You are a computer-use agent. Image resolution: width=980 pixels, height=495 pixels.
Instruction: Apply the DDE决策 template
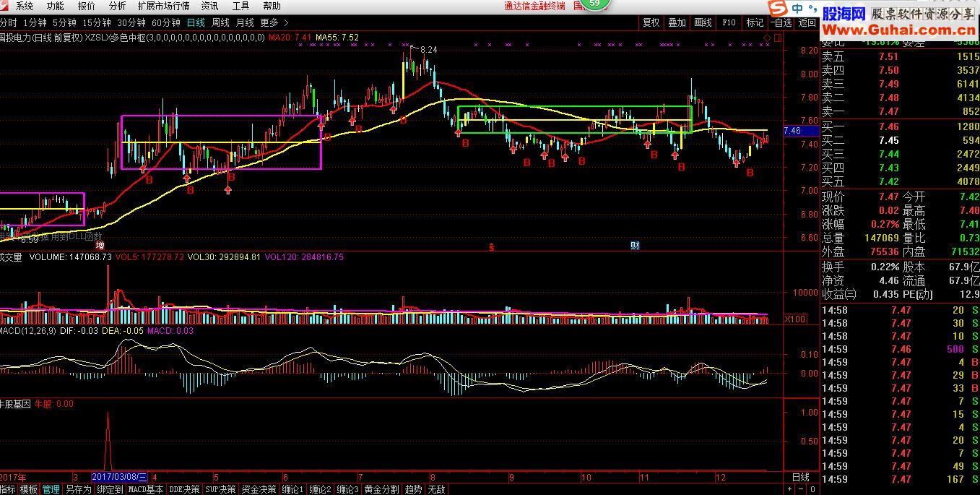click(184, 489)
